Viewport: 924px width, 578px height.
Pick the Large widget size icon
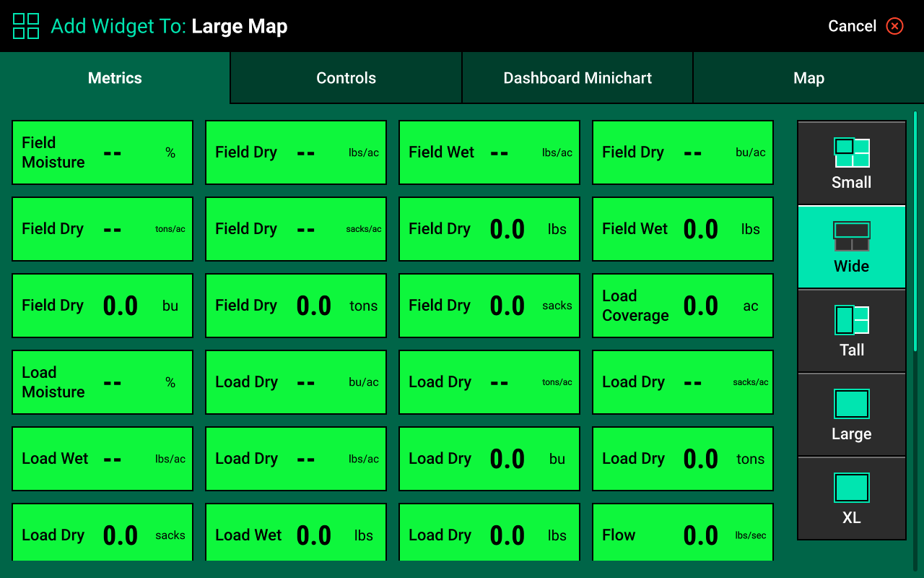pos(851,405)
